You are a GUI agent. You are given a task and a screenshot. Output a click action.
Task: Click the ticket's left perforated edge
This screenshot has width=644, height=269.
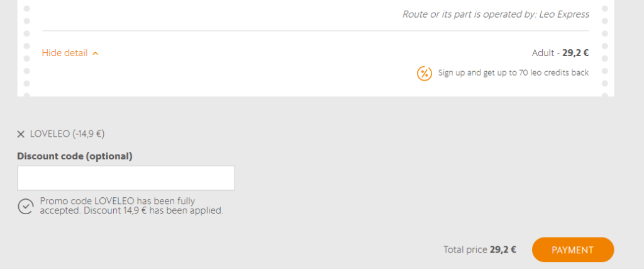[x=26, y=49]
